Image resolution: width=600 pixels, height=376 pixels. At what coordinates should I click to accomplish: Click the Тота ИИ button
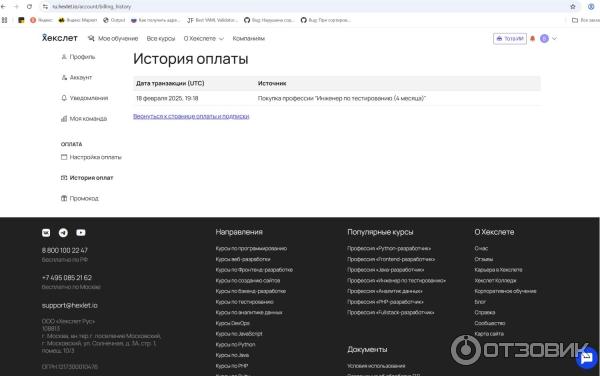coord(510,39)
